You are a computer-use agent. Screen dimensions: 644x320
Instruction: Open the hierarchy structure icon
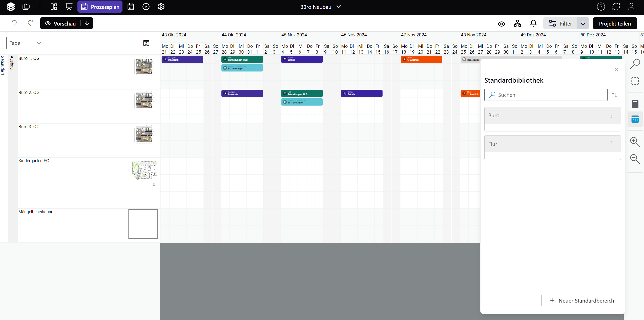tap(517, 24)
